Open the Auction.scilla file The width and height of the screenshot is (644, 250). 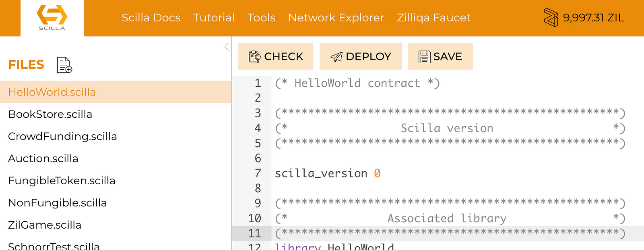point(116,158)
